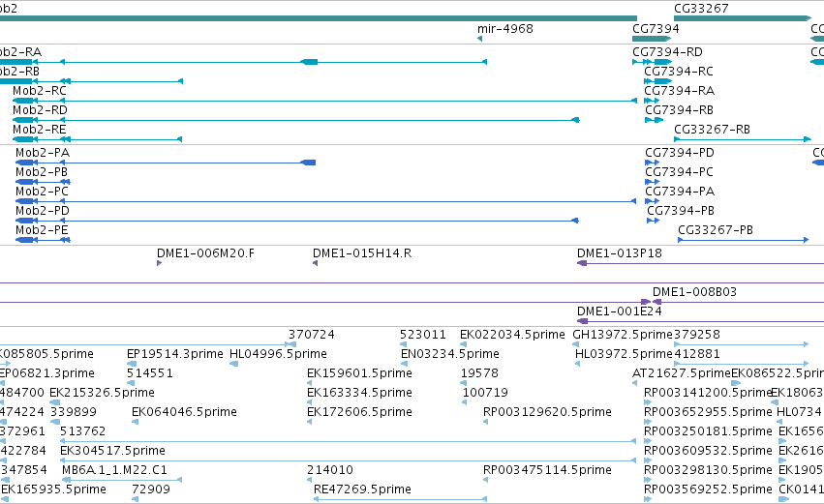Viewport: 824px width, 504px height.
Task: Click EST label 19578
Action: 479,373
